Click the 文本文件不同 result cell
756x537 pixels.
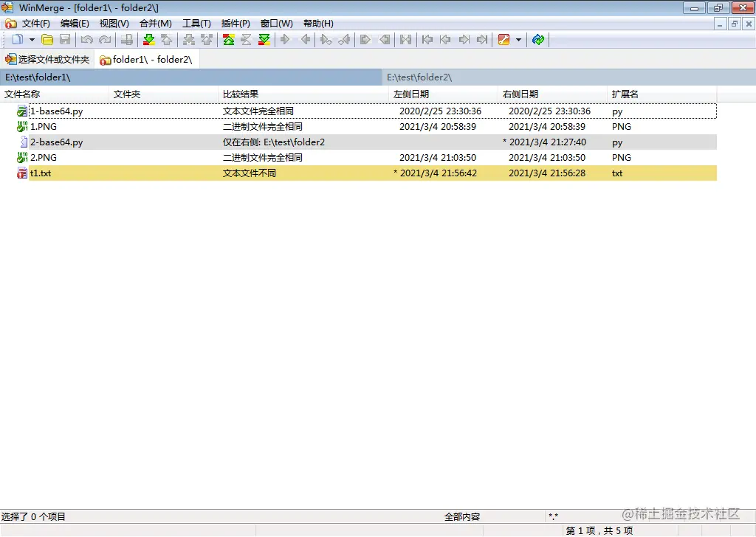(250, 173)
